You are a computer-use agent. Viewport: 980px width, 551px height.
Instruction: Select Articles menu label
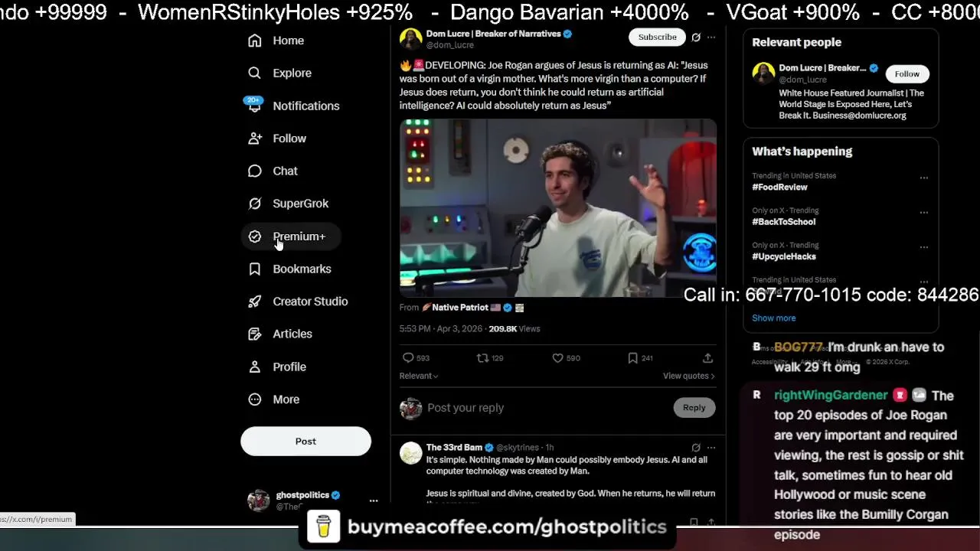pyautogui.click(x=292, y=334)
